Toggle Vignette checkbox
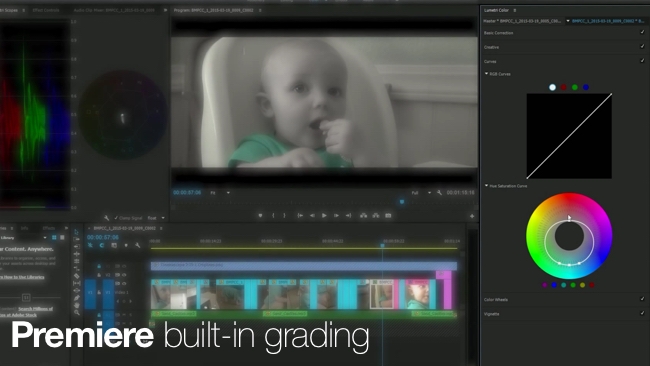650x366 pixels. (642, 313)
